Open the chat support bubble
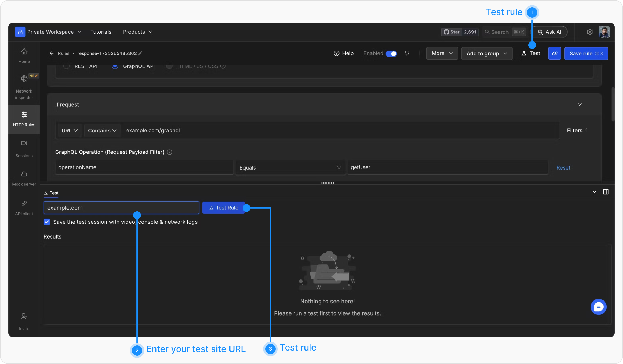 coord(598,307)
